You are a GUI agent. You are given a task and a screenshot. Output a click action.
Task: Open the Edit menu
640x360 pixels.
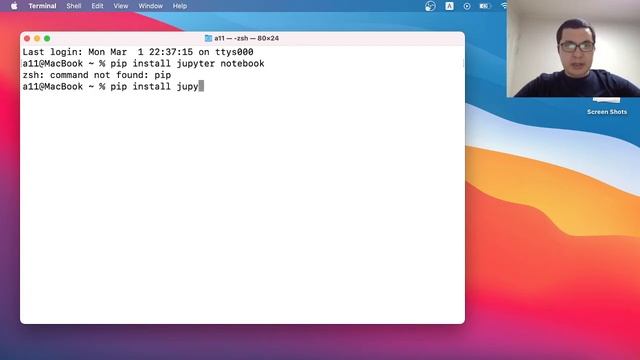tap(97, 6)
